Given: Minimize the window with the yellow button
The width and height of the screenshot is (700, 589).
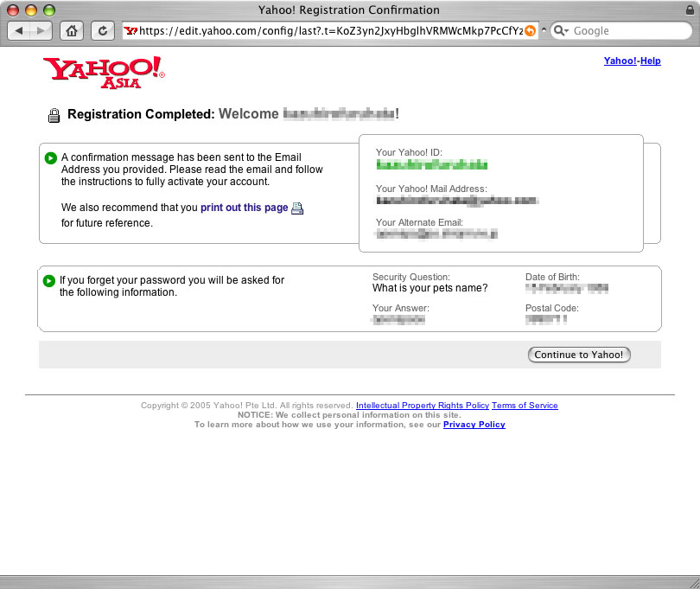Looking at the screenshot, I should click(31, 10).
